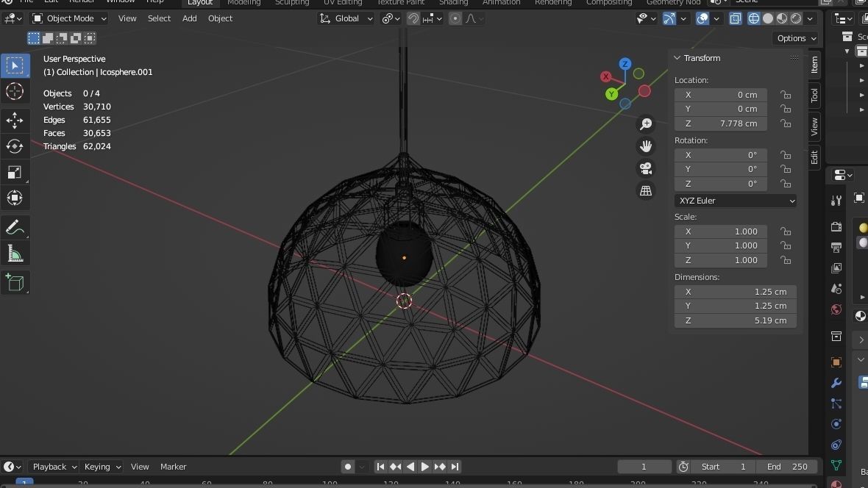868x488 pixels.
Task: Open the Object Data green triangle icon
Action: pyautogui.click(x=836, y=465)
